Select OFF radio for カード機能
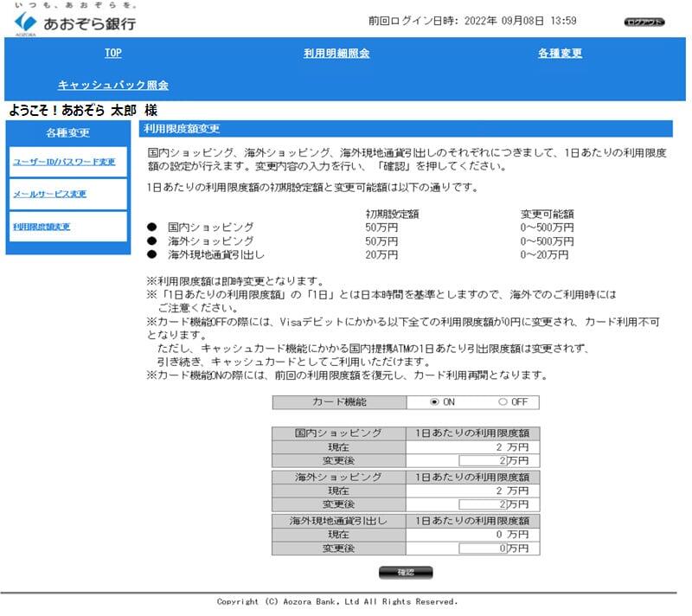 pos(503,402)
